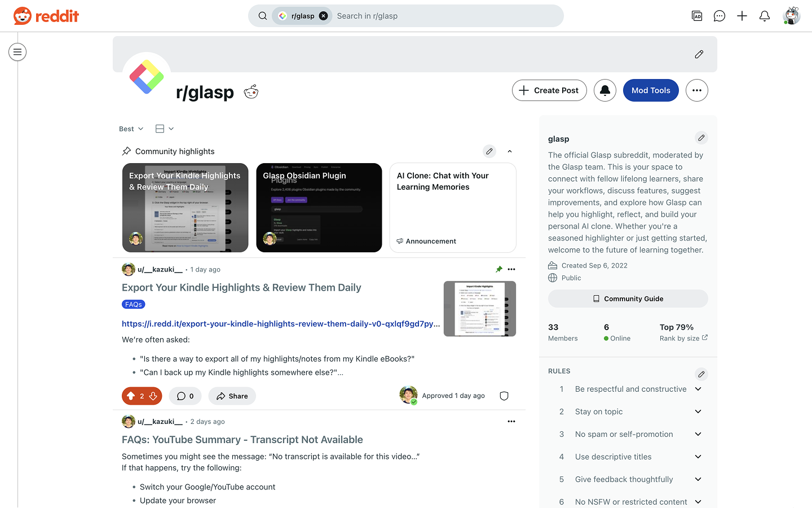Open the Reddit home logo

coord(46,16)
